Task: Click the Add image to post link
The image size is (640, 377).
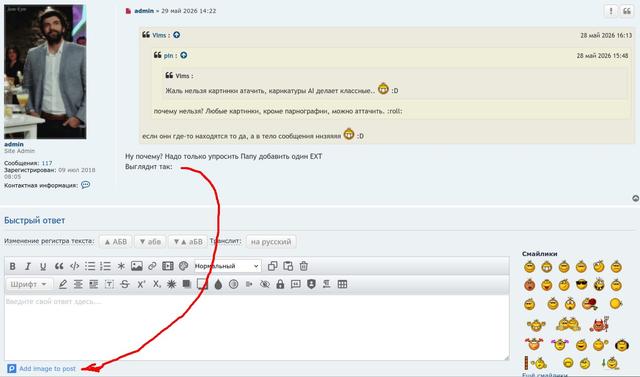Action: [47, 369]
